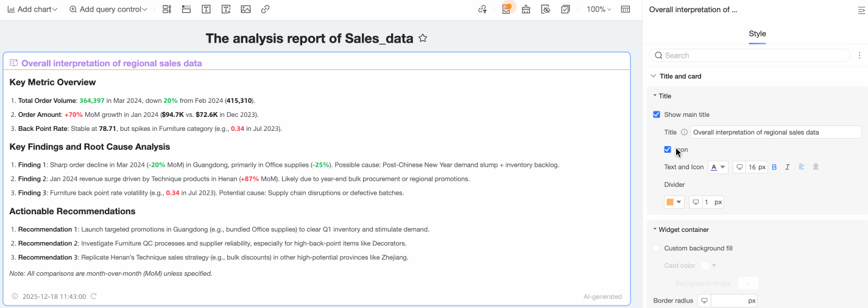Select the Style tab
Screen dimensions: 868x308
[757, 34]
